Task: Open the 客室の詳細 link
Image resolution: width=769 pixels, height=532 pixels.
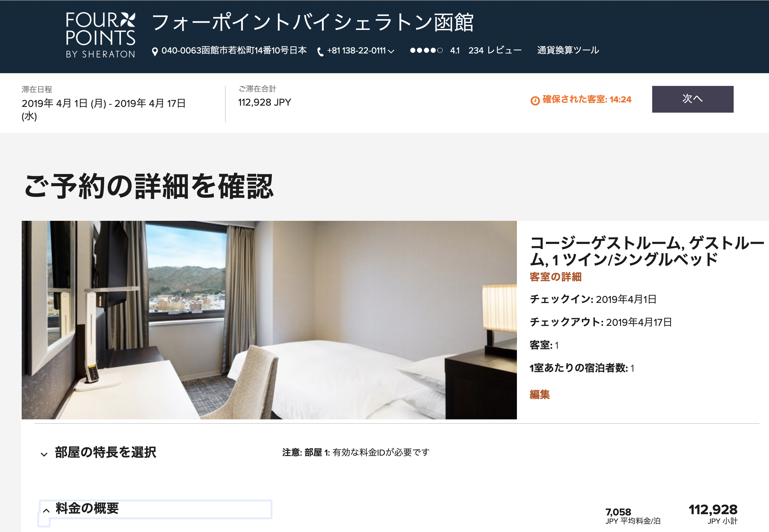Action: 555,277
